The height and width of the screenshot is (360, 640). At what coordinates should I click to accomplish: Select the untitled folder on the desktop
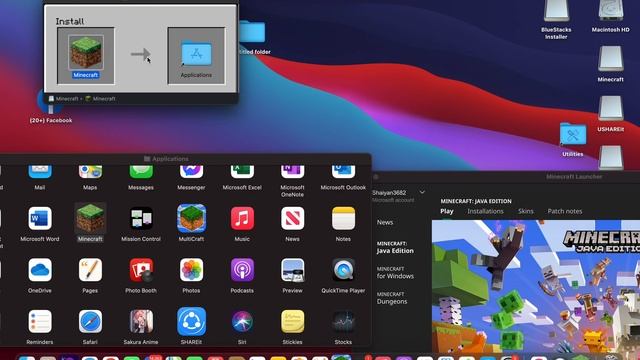point(252,32)
